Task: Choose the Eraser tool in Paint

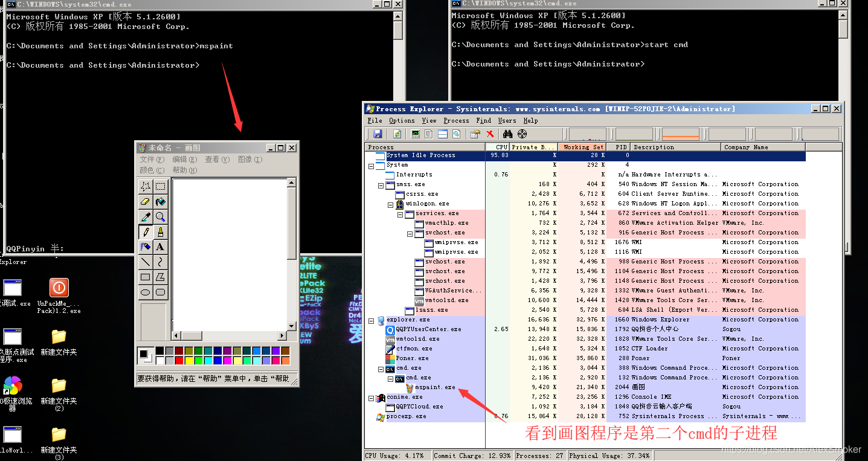Action: tap(145, 201)
